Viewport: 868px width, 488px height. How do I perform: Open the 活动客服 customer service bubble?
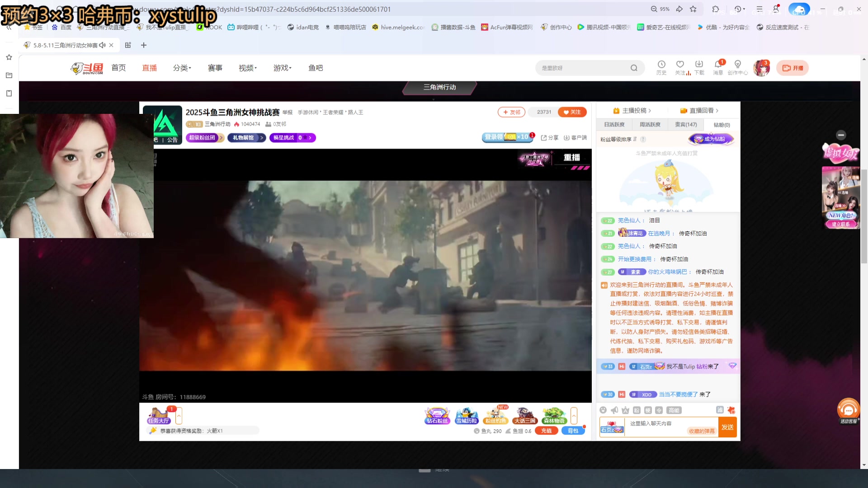tap(848, 411)
